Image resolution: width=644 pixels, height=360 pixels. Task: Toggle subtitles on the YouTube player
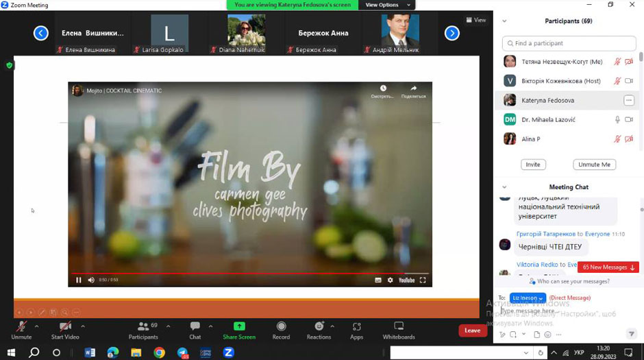(x=378, y=280)
